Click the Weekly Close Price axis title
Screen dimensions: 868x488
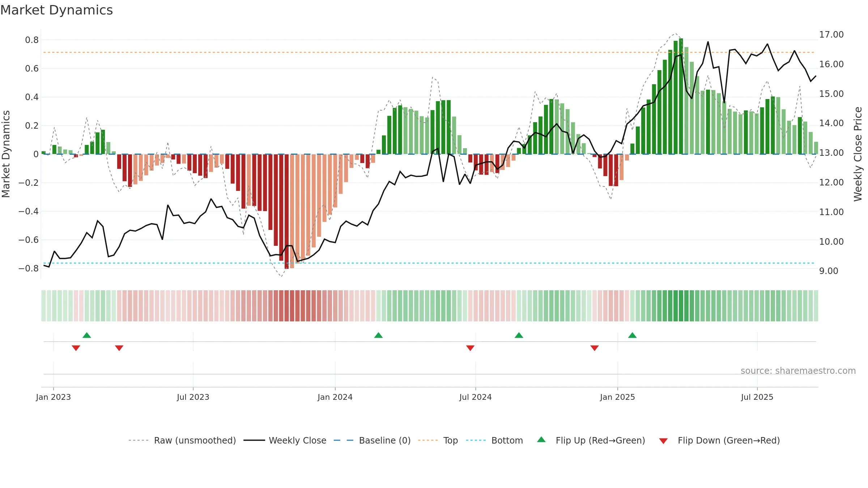(x=858, y=154)
